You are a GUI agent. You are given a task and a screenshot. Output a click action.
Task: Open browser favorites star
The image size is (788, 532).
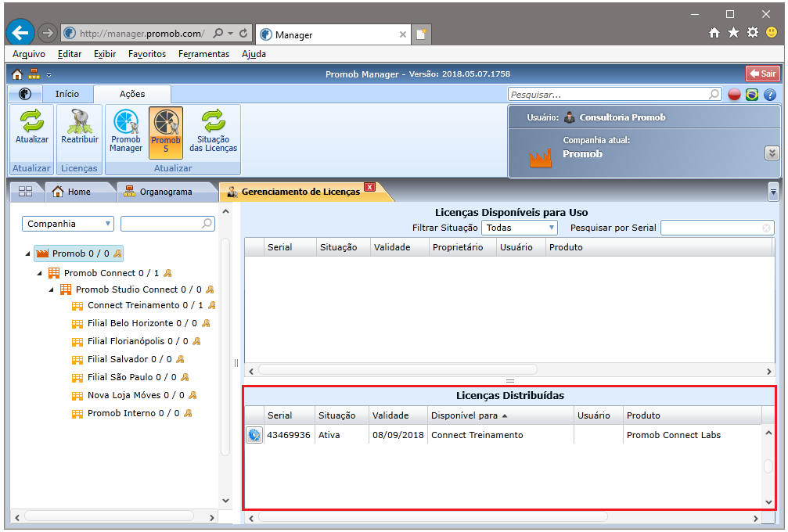[x=733, y=33]
